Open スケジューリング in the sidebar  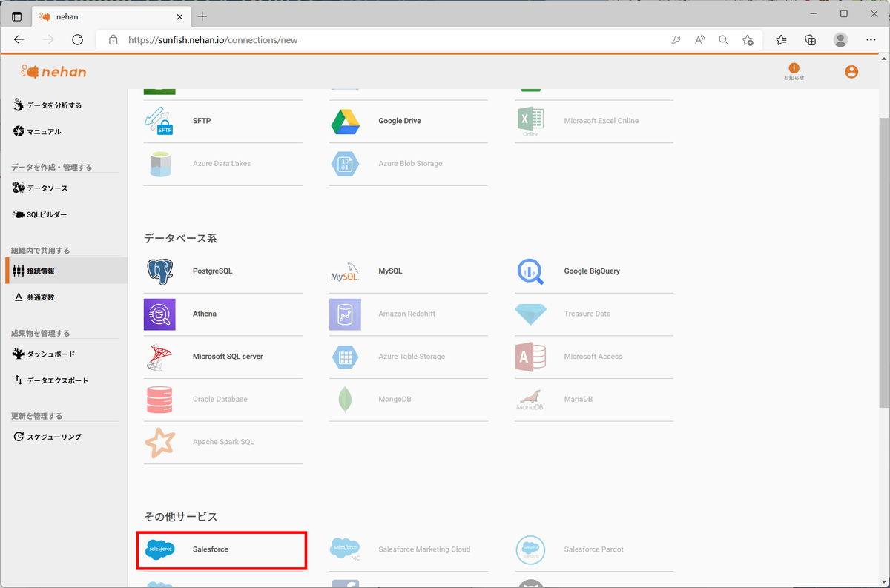(48, 437)
